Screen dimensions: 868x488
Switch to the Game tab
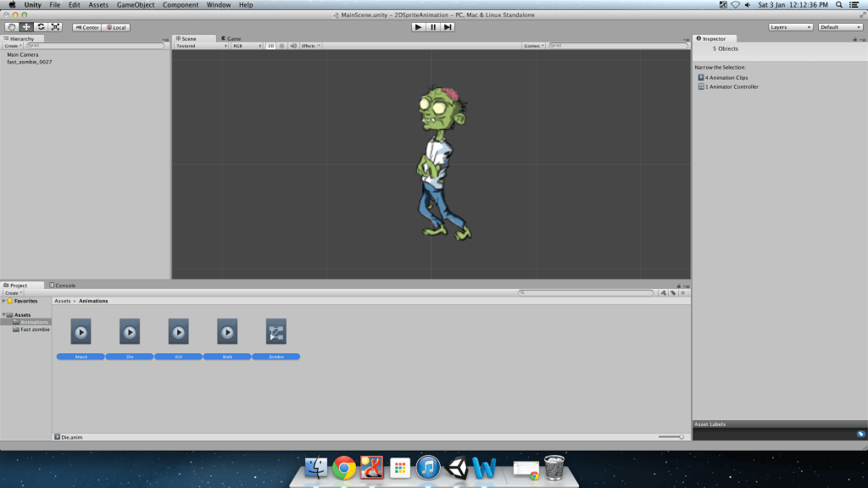pos(231,39)
